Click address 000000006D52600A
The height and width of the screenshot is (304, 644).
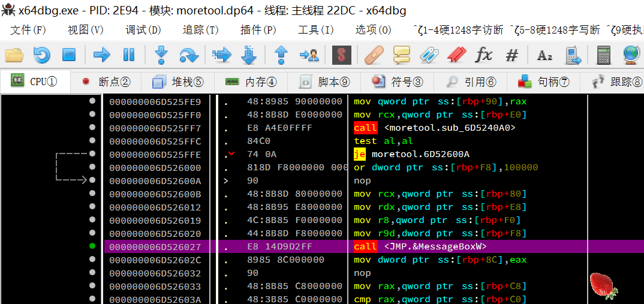pos(155,180)
